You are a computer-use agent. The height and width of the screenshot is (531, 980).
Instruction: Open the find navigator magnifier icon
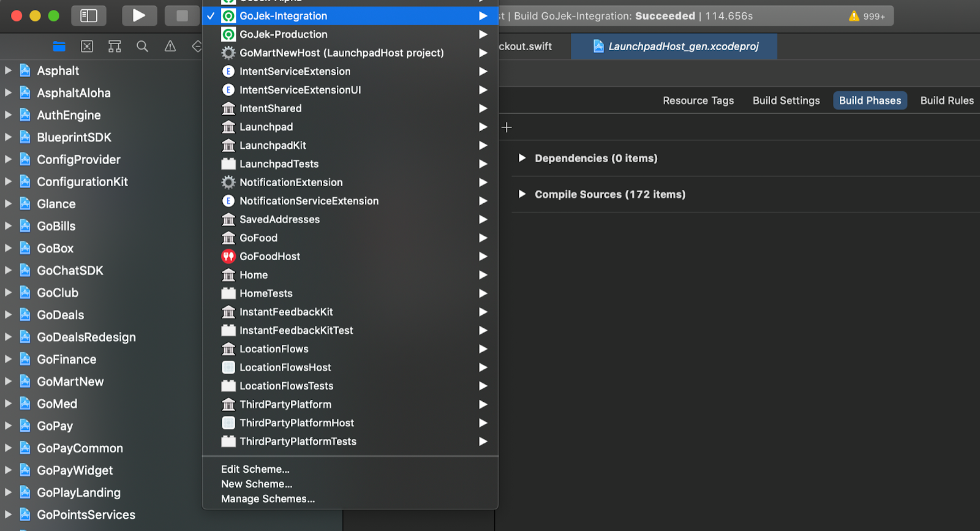[142, 46]
